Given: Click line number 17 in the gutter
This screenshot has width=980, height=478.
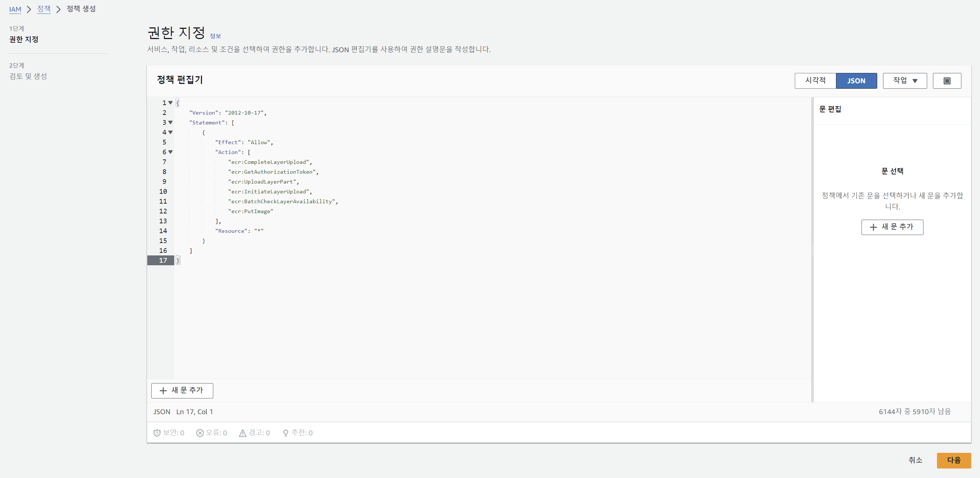Looking at the screenshot, I should coord(163,261).
